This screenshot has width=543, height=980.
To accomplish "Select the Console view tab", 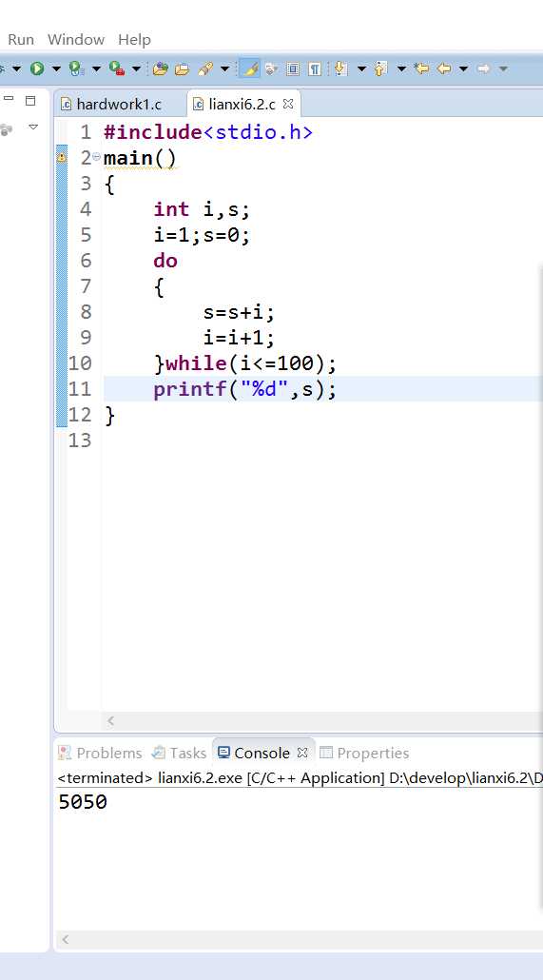I will pos(254,753).
